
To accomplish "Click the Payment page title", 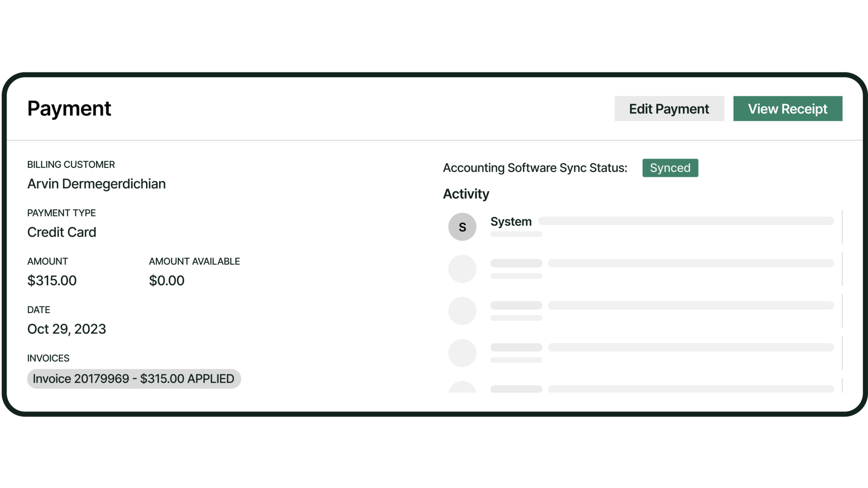I will (69, 108).
